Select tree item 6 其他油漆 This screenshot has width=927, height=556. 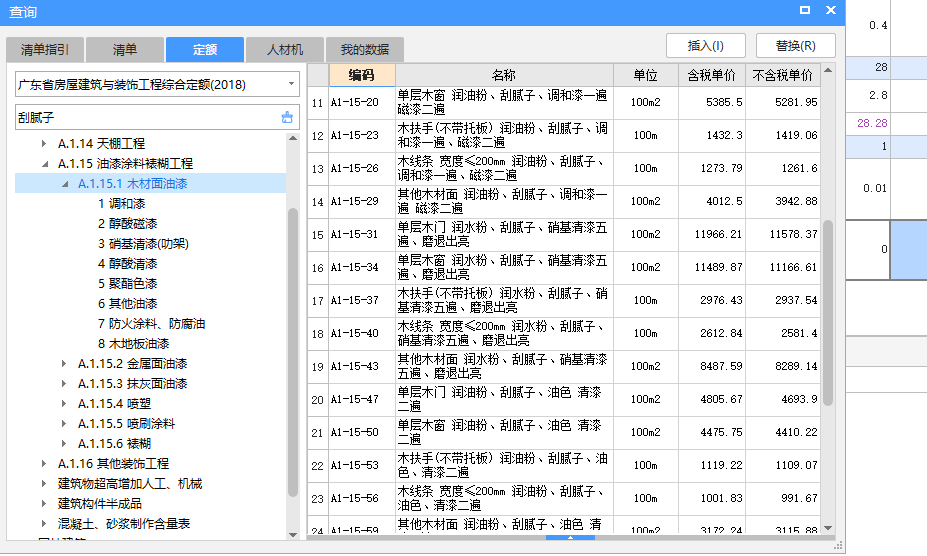127,304
